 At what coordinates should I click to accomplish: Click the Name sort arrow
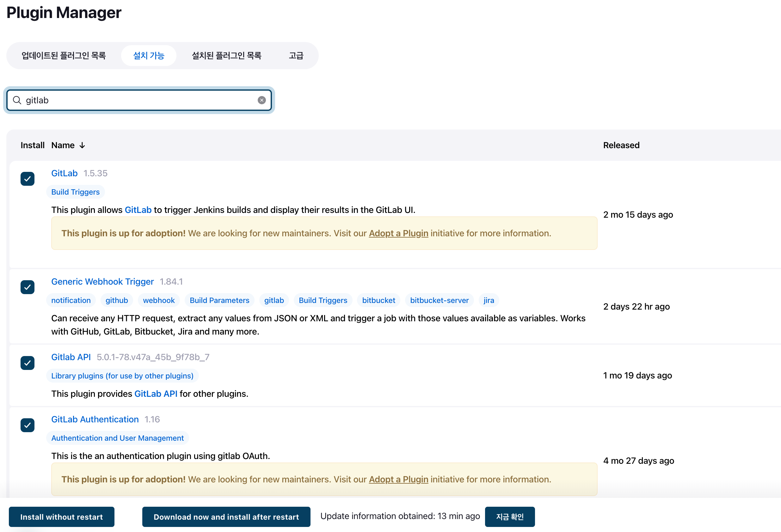click(82, 145)
